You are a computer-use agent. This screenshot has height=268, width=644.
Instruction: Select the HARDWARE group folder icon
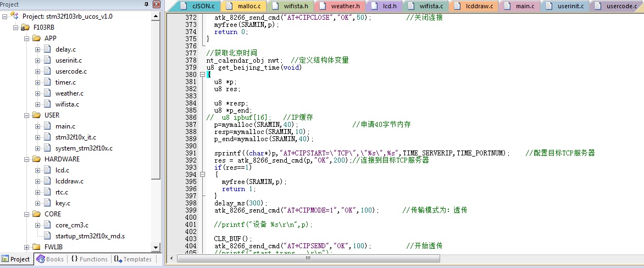pos(36,159)
